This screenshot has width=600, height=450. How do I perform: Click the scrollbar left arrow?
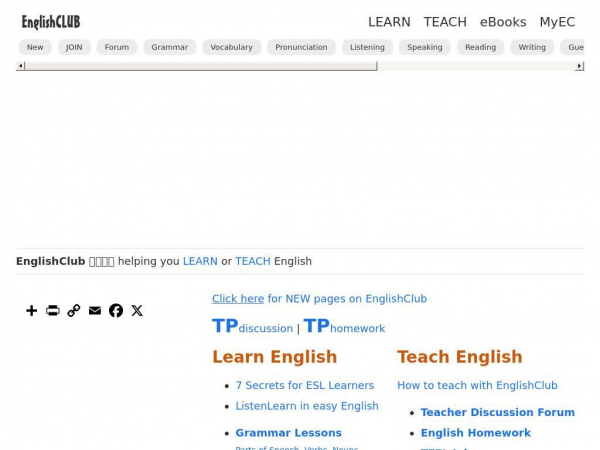pyautogui.click(x=20, y=66)
